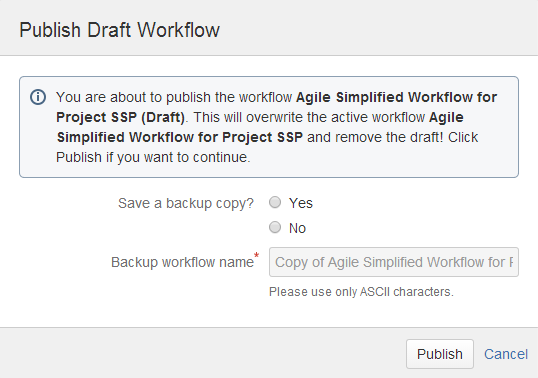Click the "Save a backup copy?" label
This screenshot has width=538, height=378.
(x=186, y=203)
